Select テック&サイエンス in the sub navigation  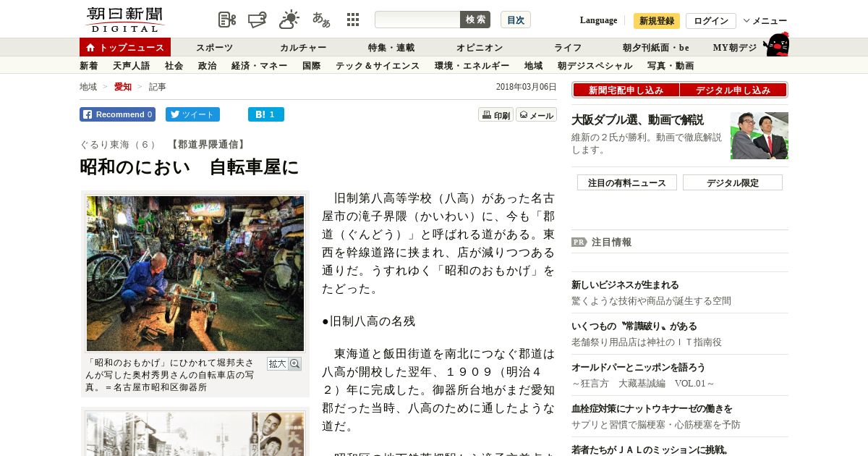(x=378, y=66)
